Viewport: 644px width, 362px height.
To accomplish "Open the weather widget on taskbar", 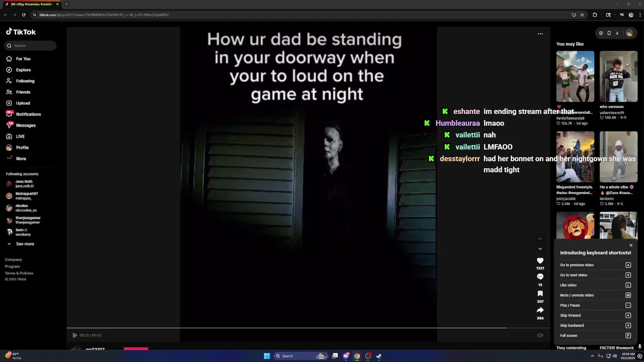I will click(13, 356).
